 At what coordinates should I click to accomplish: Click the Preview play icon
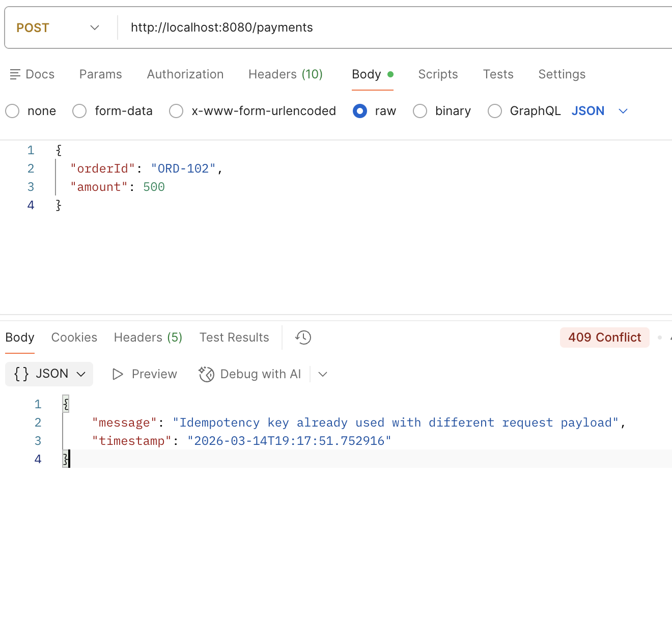coord(118,374)
